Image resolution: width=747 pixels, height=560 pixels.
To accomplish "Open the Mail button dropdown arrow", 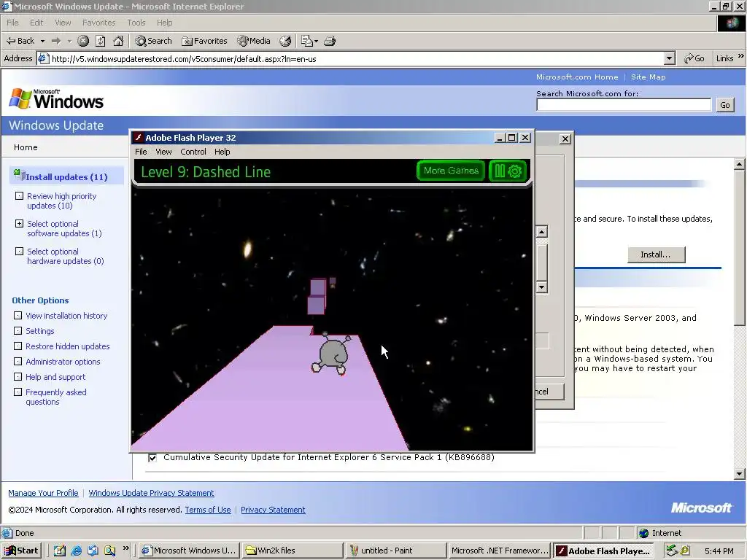I will pos(316,41).
